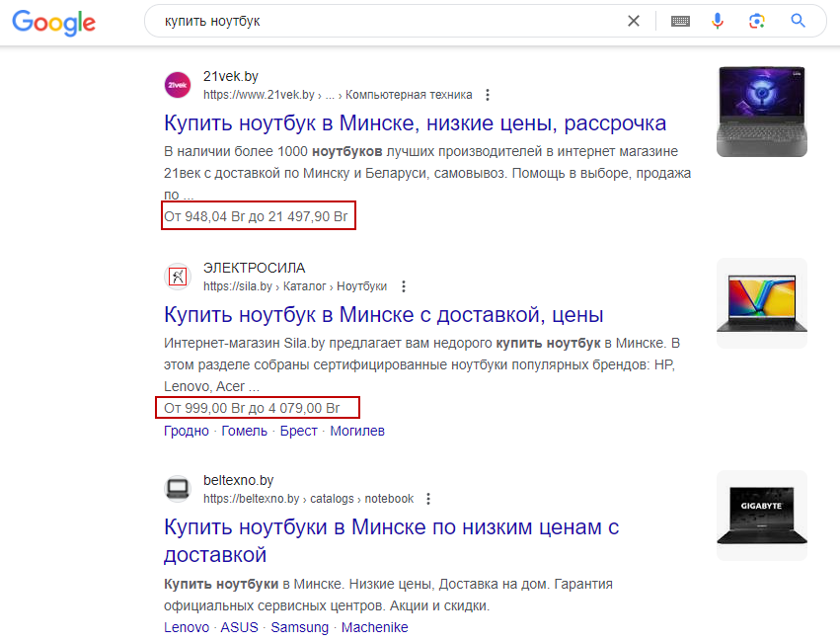Viewport: 840px width, 642px height.
Task: Click the 21vek.by site name text
Action: pyautogui.click(x=230, y=76)
